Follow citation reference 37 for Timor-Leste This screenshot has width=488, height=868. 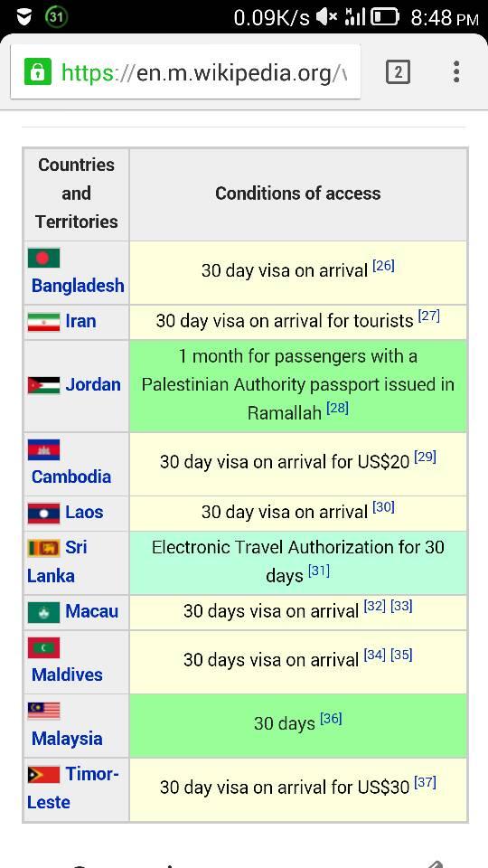(x=426, y=783)
